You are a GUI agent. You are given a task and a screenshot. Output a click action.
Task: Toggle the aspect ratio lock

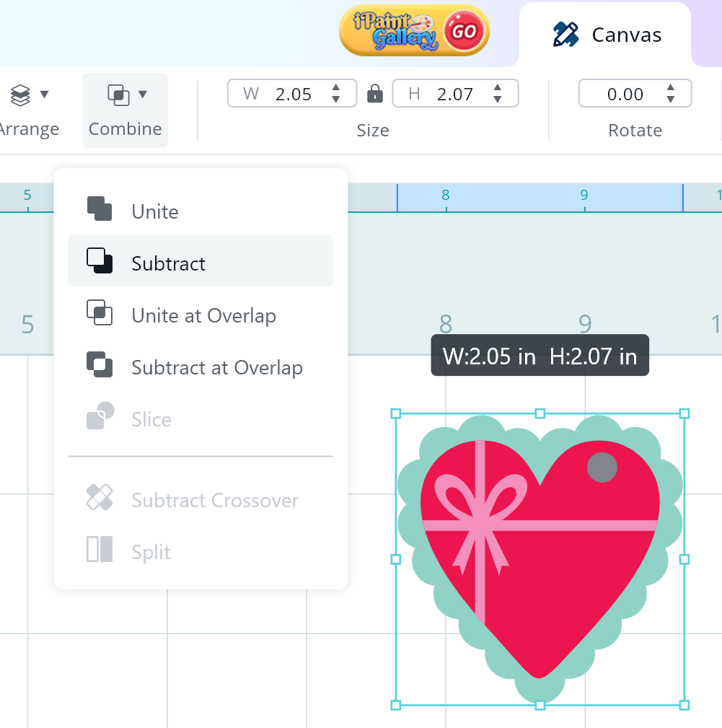tap(374, 94)
